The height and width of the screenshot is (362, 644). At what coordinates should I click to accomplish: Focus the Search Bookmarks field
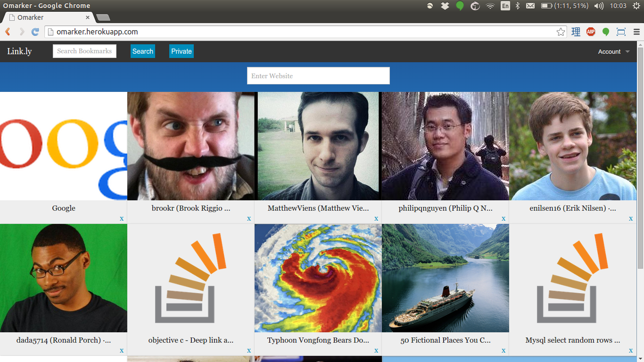click(84, 51)
